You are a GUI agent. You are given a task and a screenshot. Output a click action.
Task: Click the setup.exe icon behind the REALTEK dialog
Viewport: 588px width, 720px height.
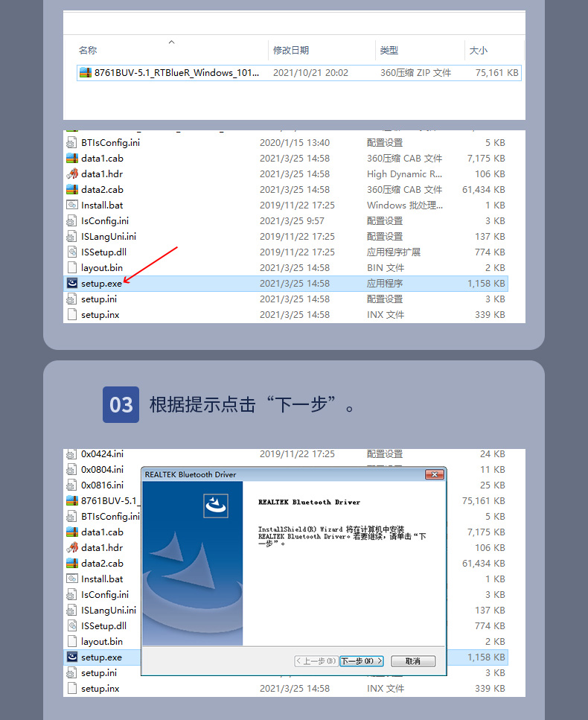72,657
